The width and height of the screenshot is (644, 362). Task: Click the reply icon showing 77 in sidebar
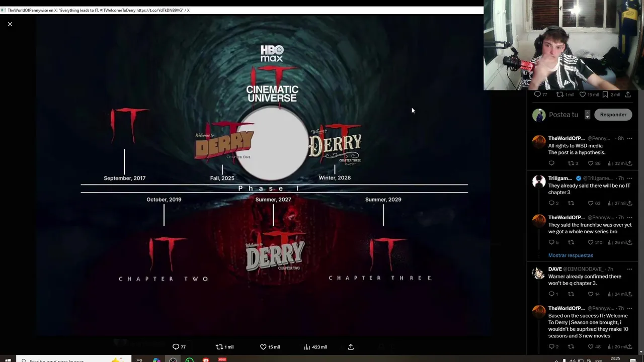(540, 95)
